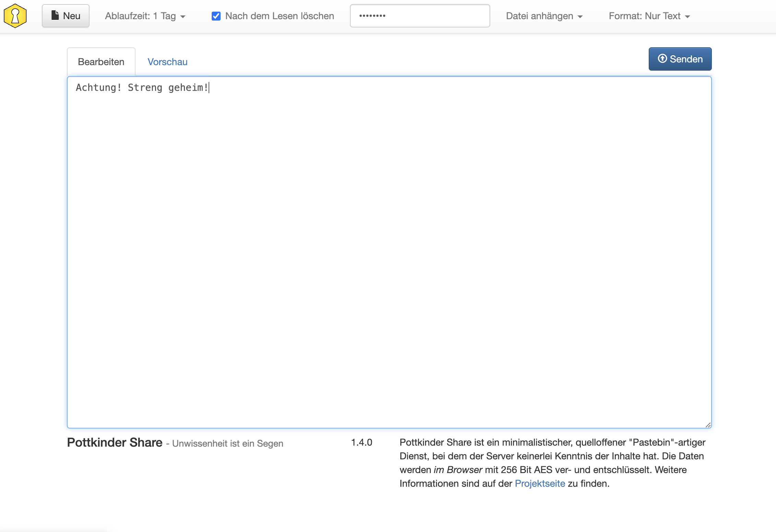Screen dimensions: 776x532
Task: Click the text area resize handle
Action: coord(708,425)
